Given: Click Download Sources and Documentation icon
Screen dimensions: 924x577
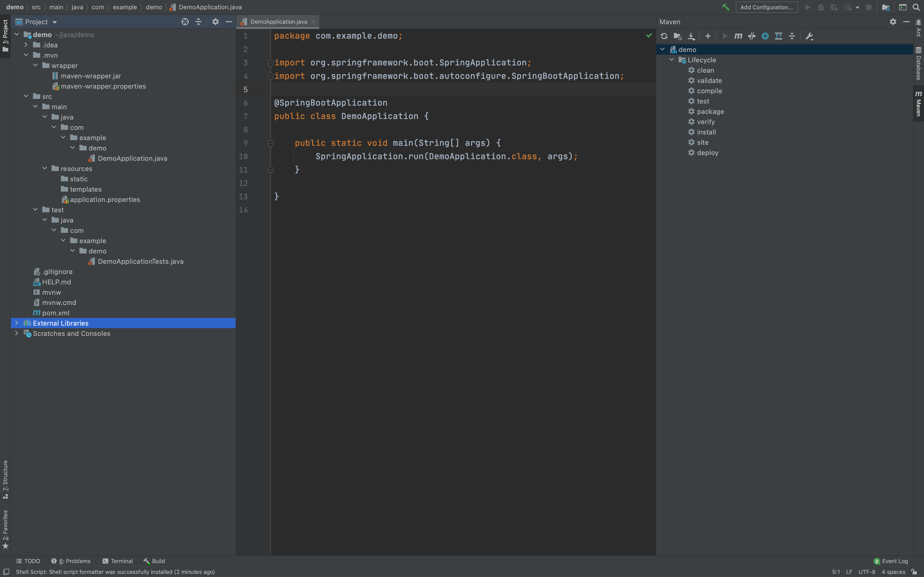Looking at the screenshot, I should tap(691, 36).
